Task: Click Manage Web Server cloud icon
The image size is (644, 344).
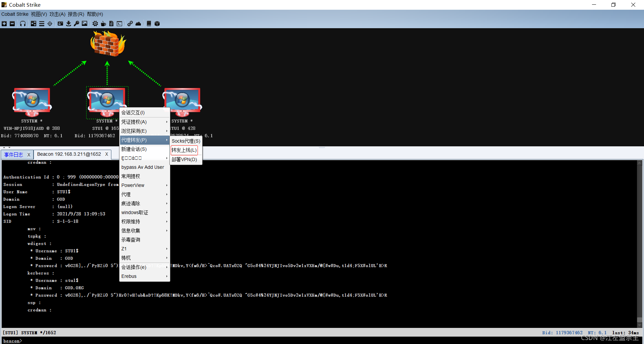Action: pos(138,23)
